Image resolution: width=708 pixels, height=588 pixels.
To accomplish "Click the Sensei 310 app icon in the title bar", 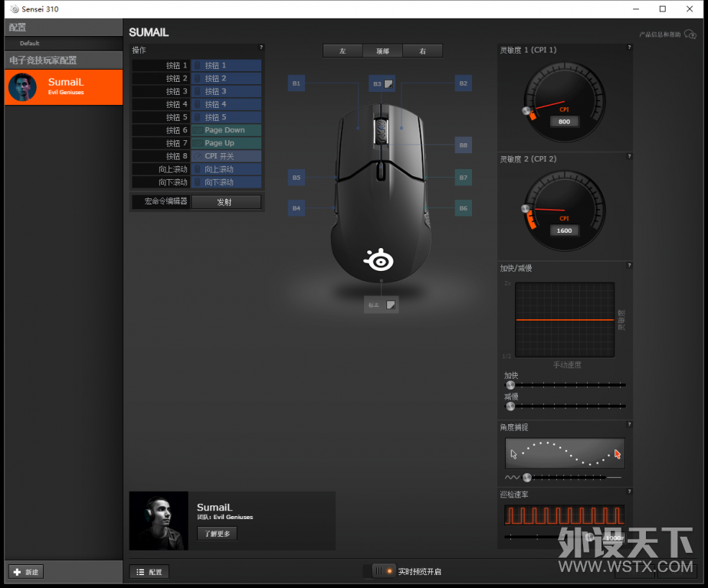I will pos(15,9).
